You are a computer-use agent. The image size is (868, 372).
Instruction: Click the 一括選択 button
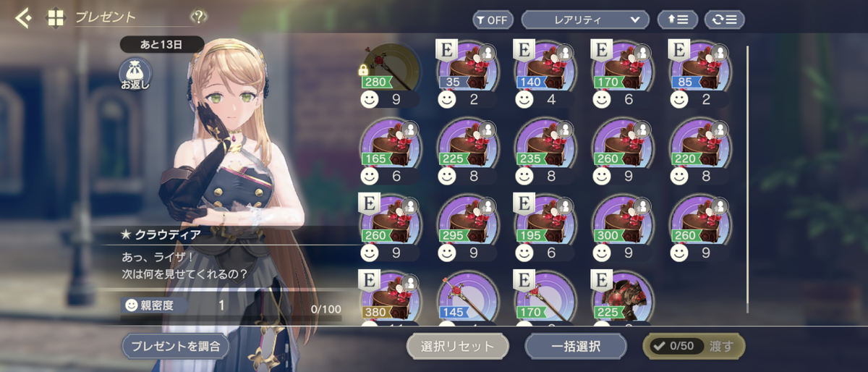pos(576,346)
